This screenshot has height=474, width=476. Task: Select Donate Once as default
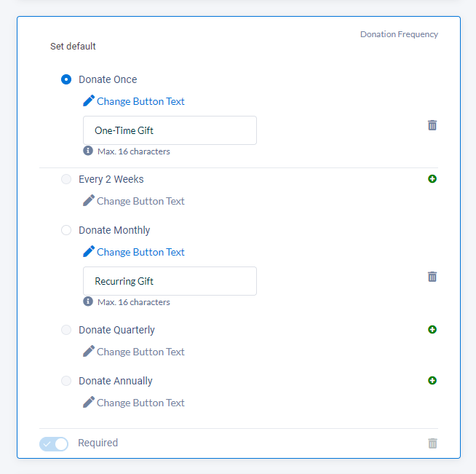pos(66,79)
